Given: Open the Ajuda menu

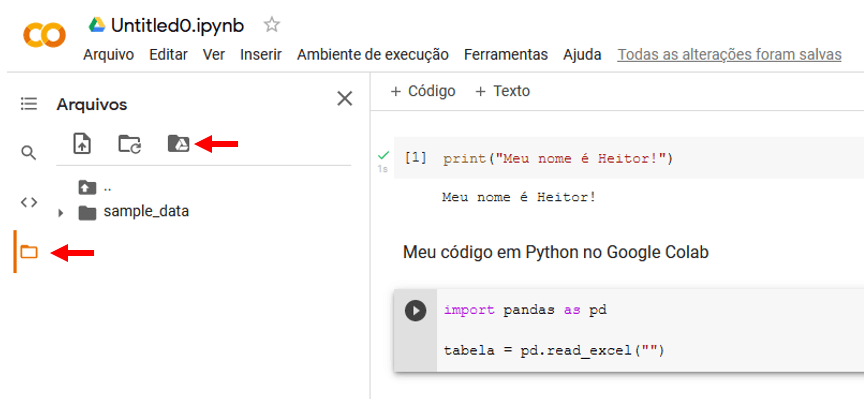Looking at the screenshot, I should [x=582, y=55].
